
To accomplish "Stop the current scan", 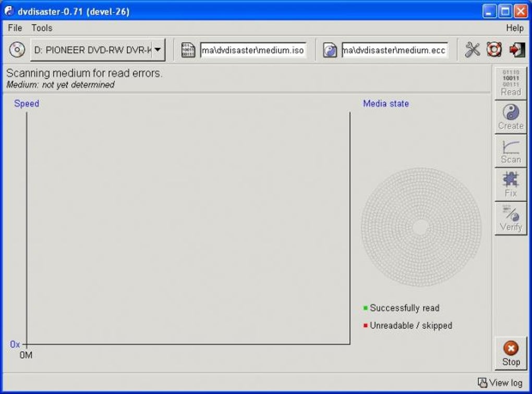I will click(511, 353).
